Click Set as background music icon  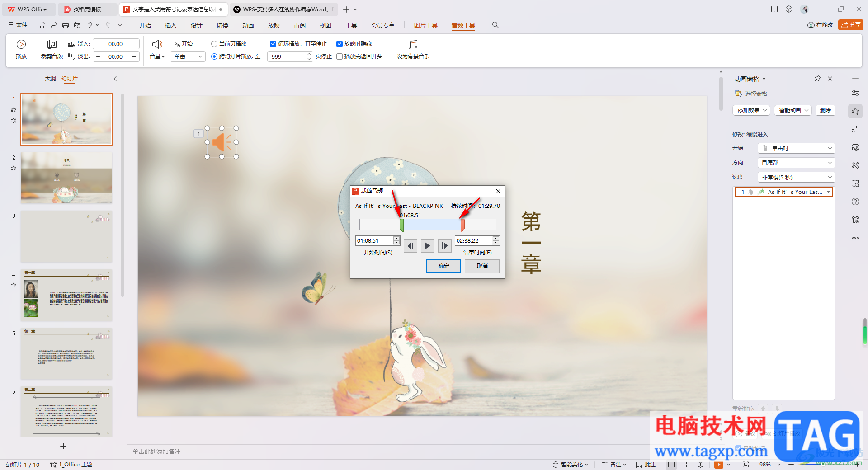413,44
